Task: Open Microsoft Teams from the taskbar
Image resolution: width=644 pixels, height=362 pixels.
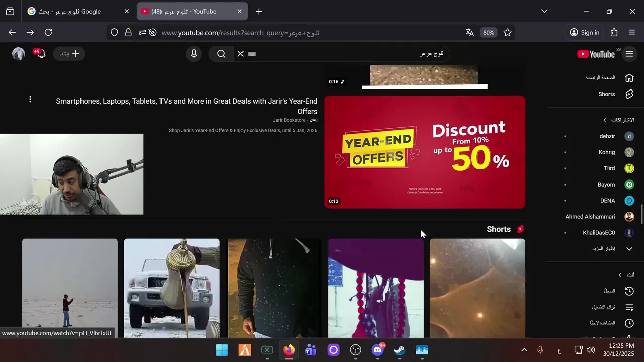Action: [311, 350]
